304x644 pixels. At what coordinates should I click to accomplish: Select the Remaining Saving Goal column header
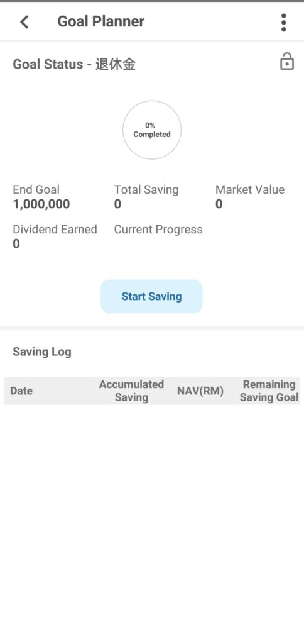269,391
